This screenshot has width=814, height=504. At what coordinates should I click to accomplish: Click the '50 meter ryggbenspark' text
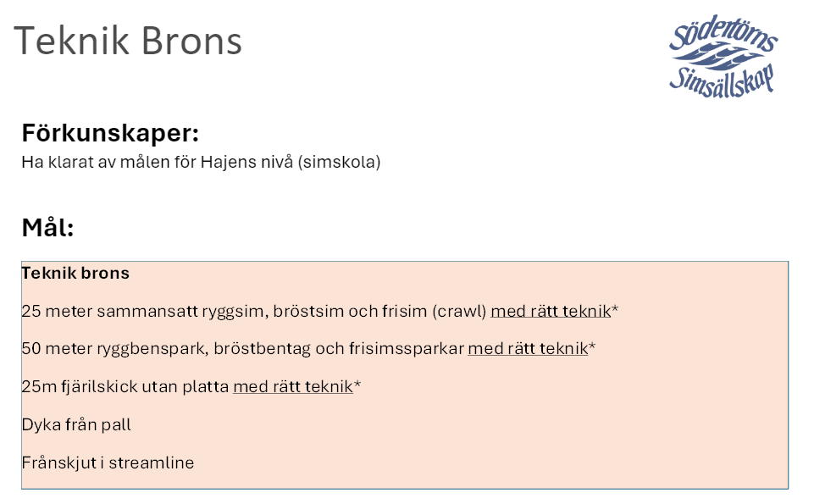114,349
